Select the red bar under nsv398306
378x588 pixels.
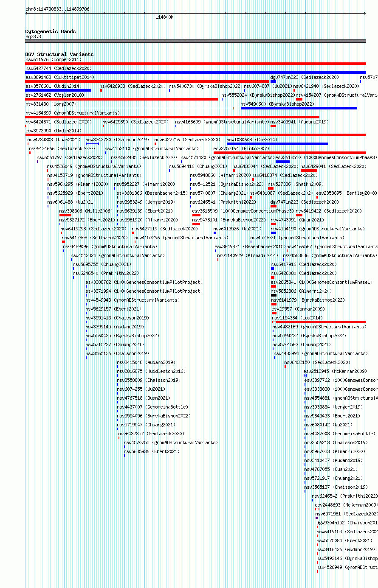[x=65, y=215]
